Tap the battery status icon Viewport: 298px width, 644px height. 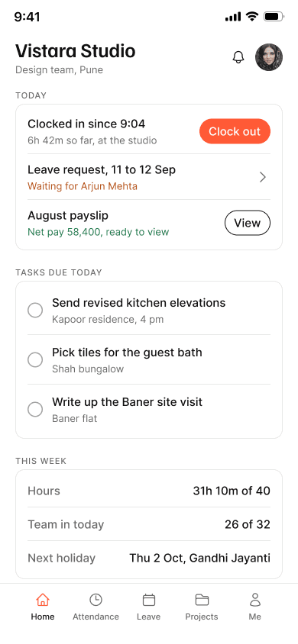click(274, 17)
